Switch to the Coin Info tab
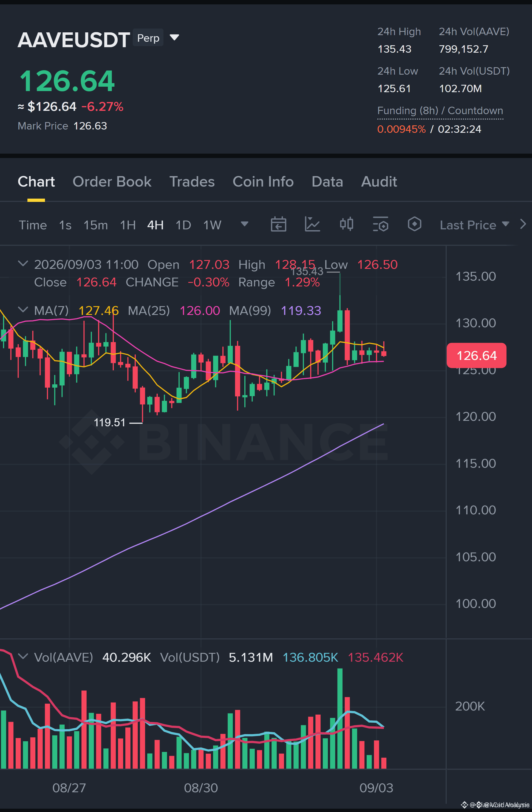Image resolution: width=532 pixels, height=812 pixels. click(x=263, y=182)
